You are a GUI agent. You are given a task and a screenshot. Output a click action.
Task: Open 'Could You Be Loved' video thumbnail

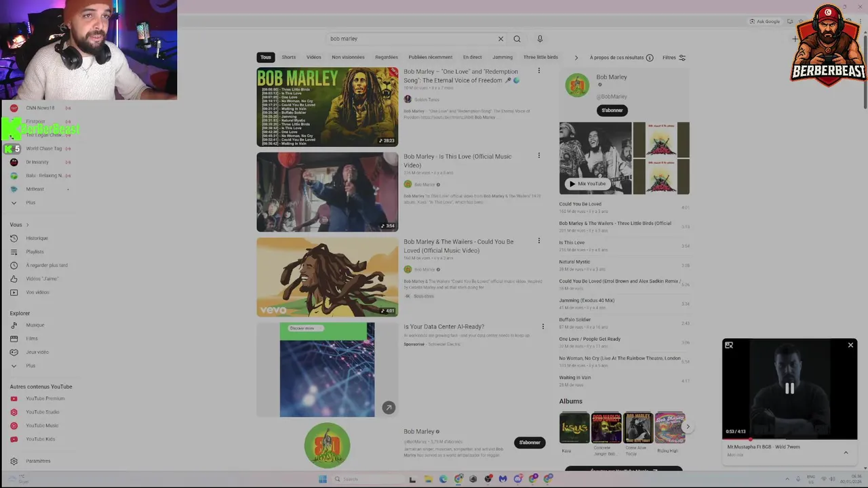[328, 277]
